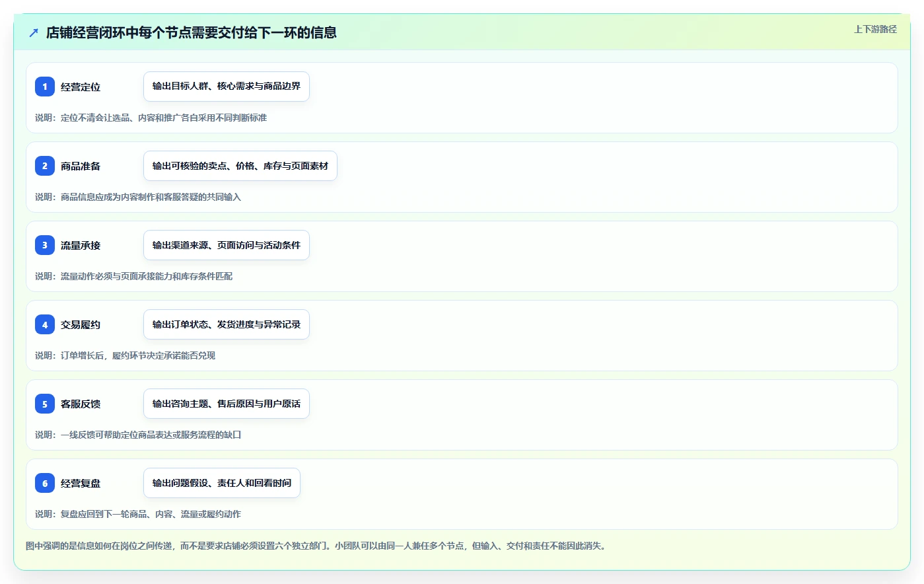Click the note 说明：复盘应回到下一轮商品、内容、流量或履约动作

138,514
